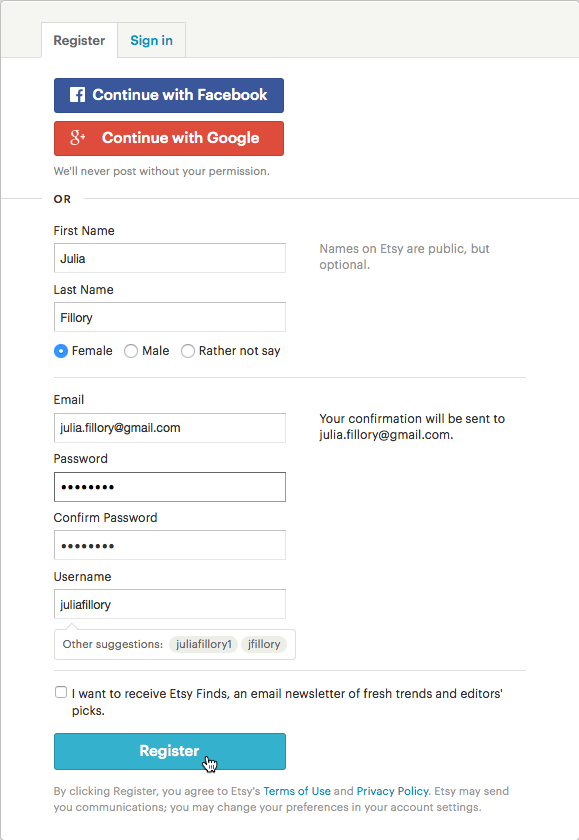
Task: Focus the First Name field
Action: [170, 258]
